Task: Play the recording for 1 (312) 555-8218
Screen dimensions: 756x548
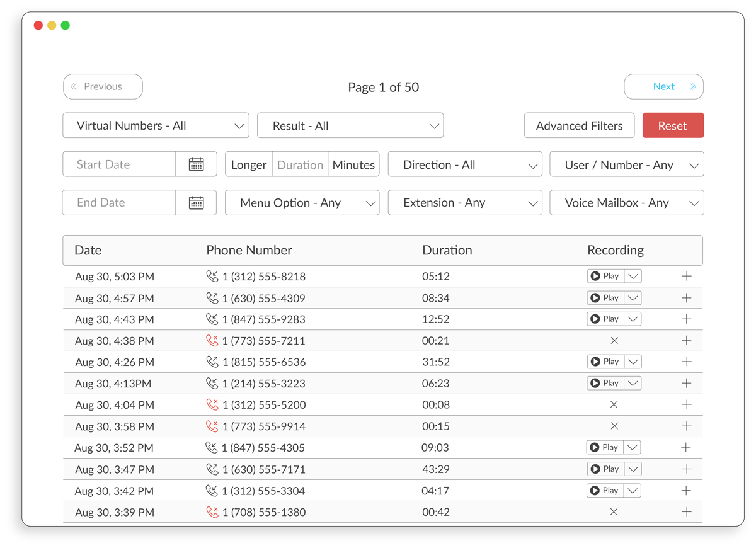Action: (x=605, y=275)
